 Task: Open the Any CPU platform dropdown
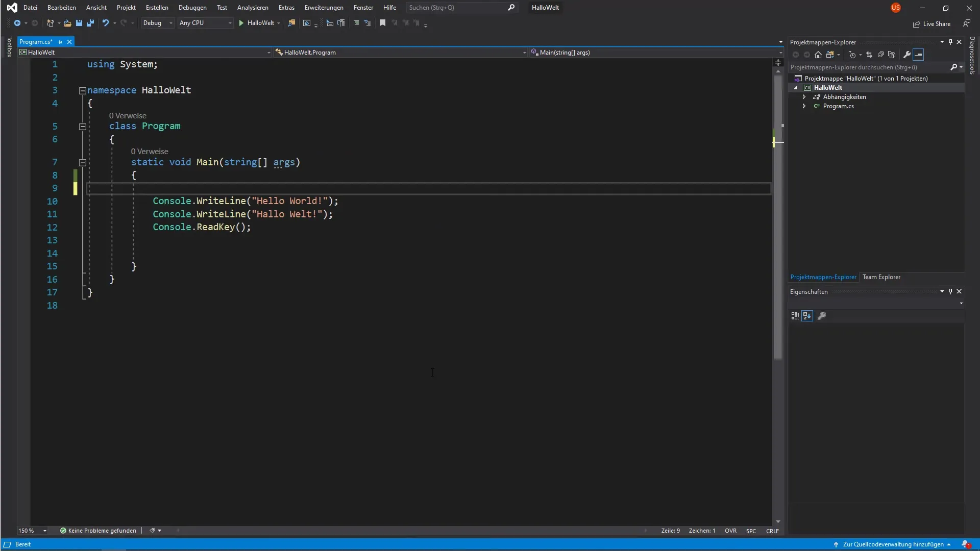[x=205, y=23]
